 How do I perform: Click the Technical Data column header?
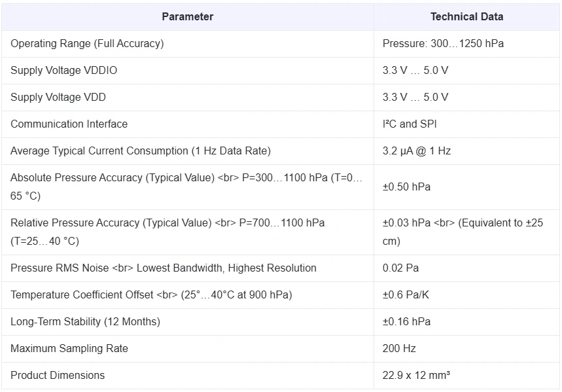466,16
